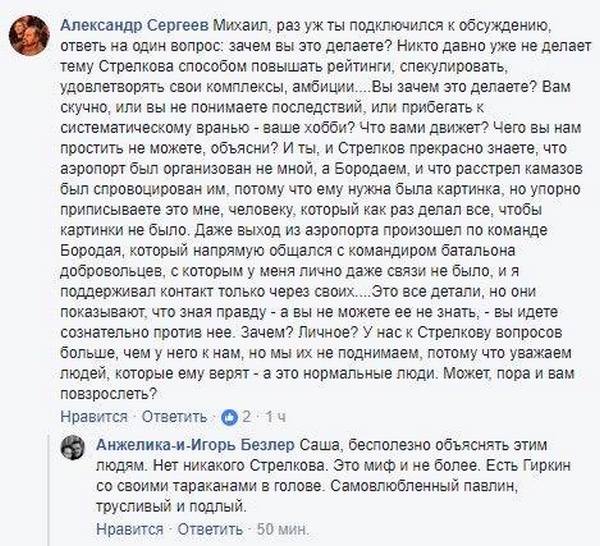The image size is (600, 546).
Task: Click the blue thumbs-up reaction icon
Action: click(x=230, y=417)
